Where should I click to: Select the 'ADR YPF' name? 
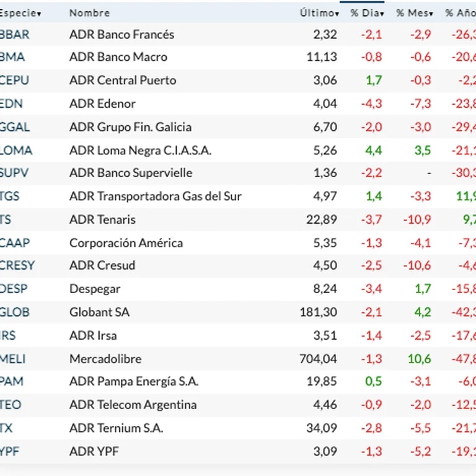pos(94,452)
